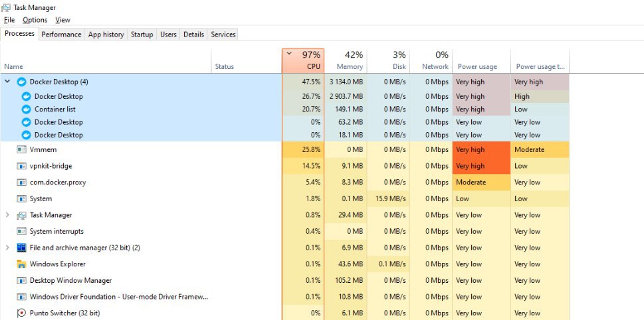Screen dimensions: 644x320
Task: Click the 105.2 MB memory cell
Action: (346, 281)
